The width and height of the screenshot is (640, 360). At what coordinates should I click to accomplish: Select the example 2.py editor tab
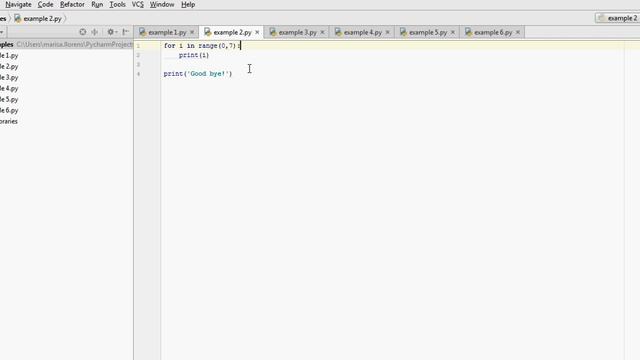click(232, 32)
